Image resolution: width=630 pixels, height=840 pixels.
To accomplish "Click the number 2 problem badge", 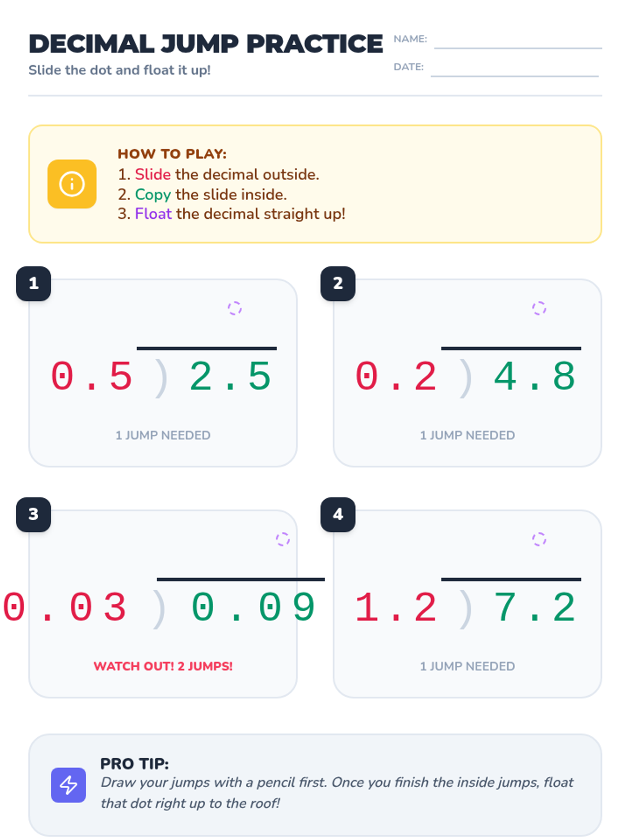I will pos(338,283).
